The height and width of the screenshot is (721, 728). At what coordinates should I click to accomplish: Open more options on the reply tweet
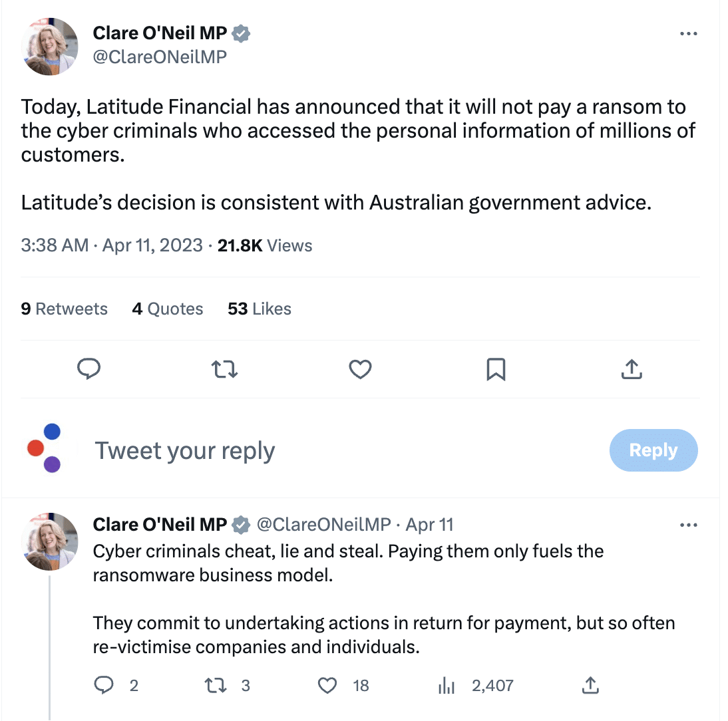pos(688,525)
